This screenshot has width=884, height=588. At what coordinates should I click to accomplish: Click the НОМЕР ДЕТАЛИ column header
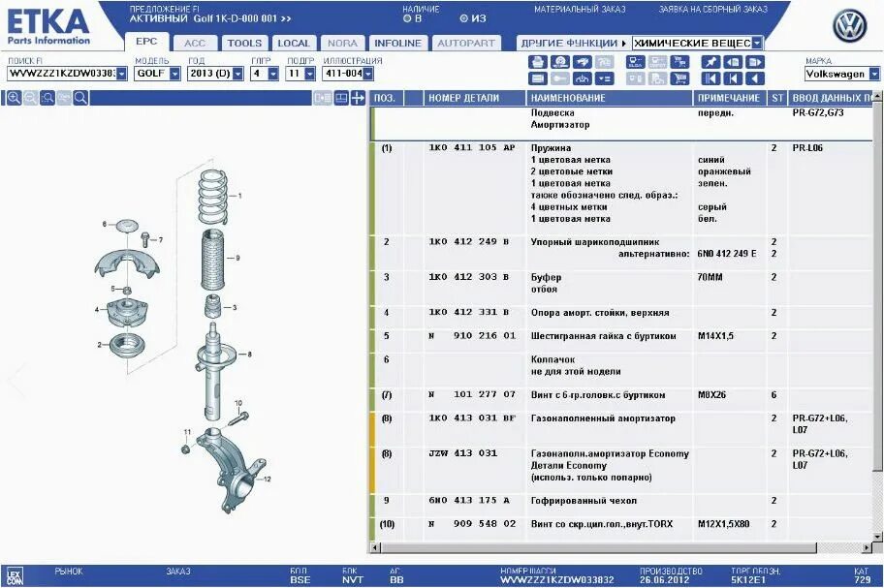[474, 98]
